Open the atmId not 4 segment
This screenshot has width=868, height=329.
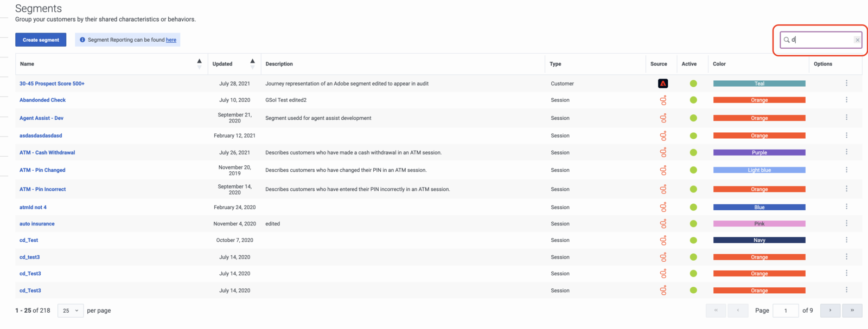click(x=33, y=207)
